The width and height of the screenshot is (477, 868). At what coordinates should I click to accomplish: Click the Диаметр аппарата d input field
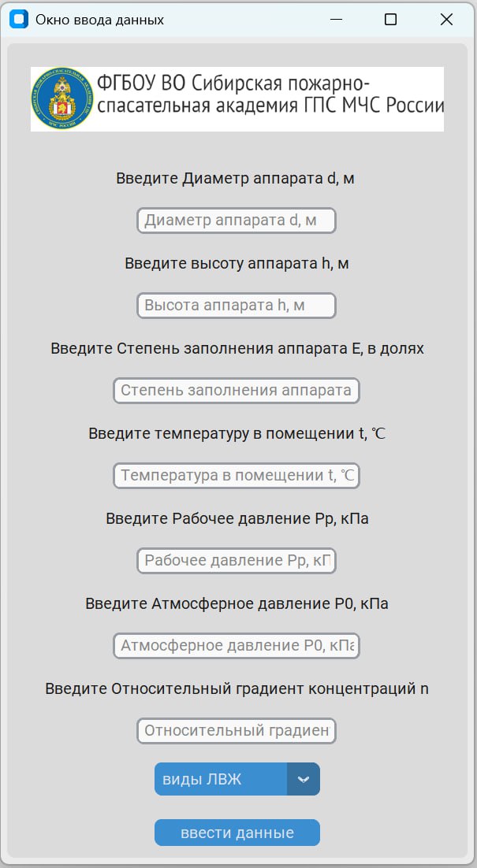point(237,221)
